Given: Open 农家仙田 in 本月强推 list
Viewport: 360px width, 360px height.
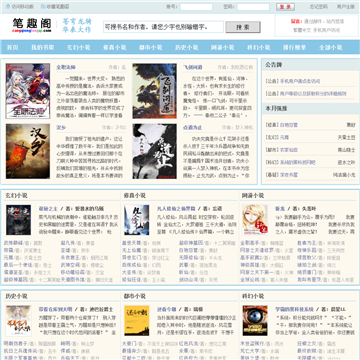Looking at the screenshot, I should (288, 150).
